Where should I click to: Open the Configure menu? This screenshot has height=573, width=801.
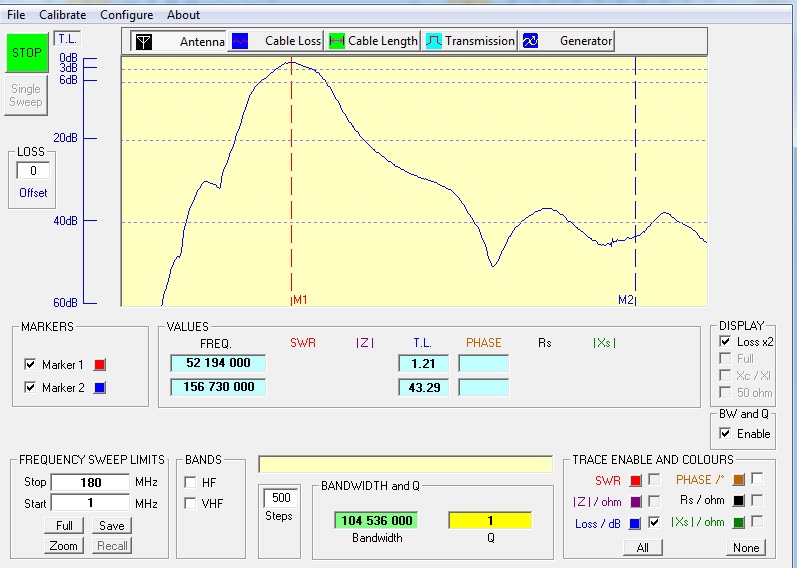click(127, 15)
